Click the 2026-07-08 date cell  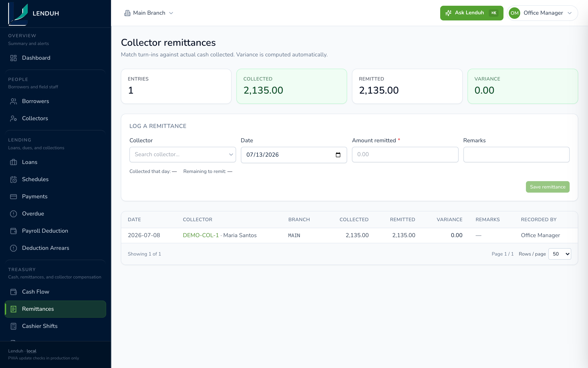click(144, 235)
